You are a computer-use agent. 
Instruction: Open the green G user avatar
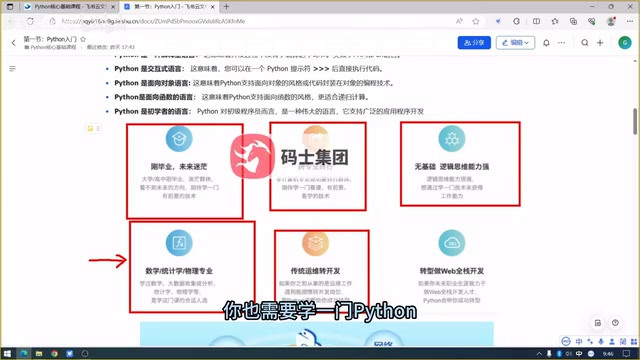[624, 42]
